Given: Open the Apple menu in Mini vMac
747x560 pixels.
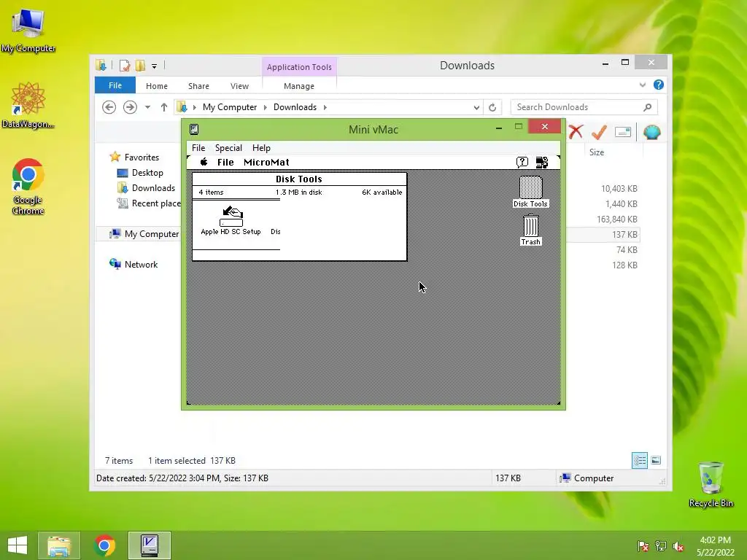Looking at the screenshot, I should [x=204, y=162].
